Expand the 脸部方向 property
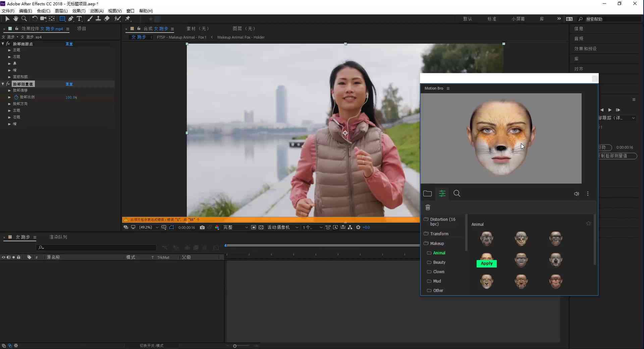The width and height of the screenshot is (644, 349). click(9, 104)
